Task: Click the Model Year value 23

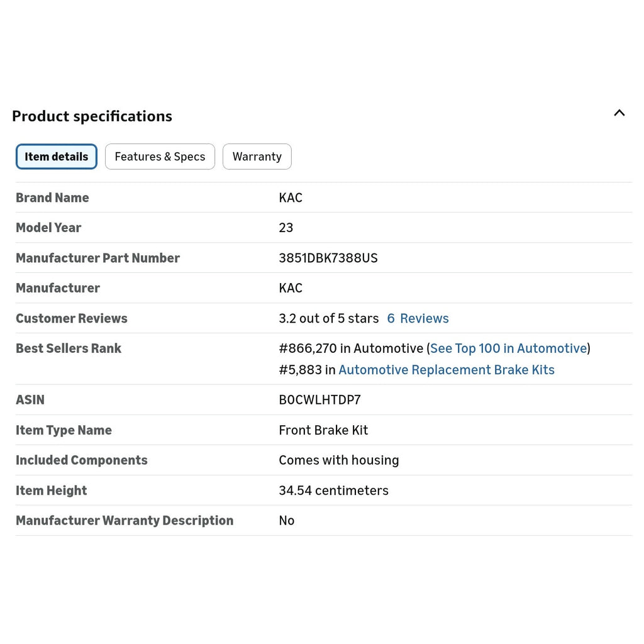Action: tap(286, 228)
